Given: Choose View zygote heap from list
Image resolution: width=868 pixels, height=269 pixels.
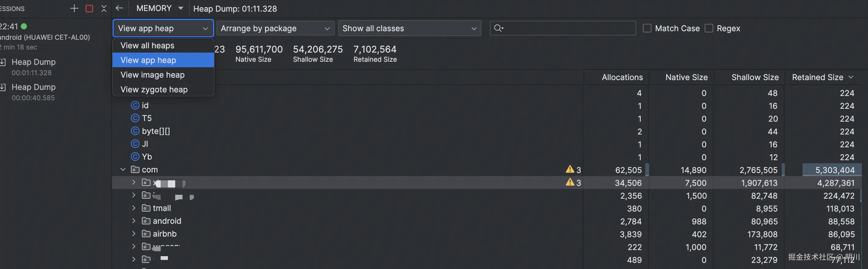Looking at the screenshot, I should click(154, 90).
